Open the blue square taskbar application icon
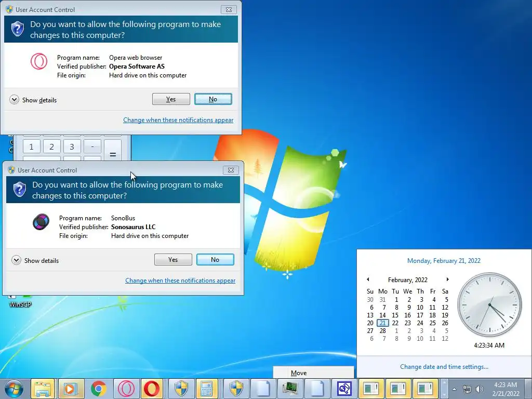This screenshot has width=532, height=399. [x=344, y=389]
